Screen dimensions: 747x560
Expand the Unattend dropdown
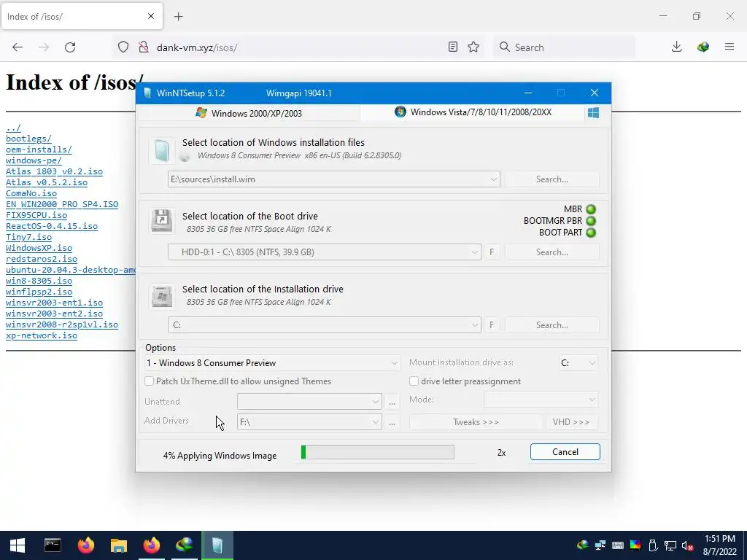[376, 402]
